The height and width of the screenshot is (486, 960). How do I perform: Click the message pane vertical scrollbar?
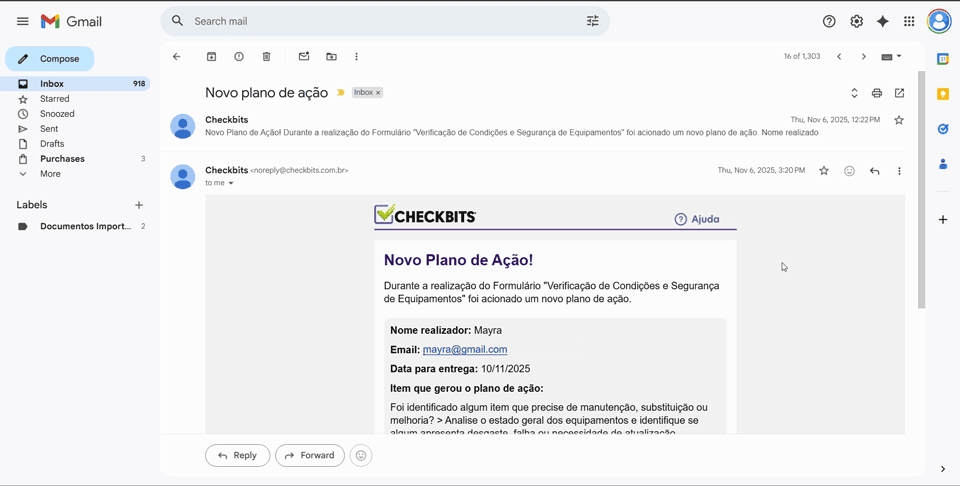coord(921,190)
